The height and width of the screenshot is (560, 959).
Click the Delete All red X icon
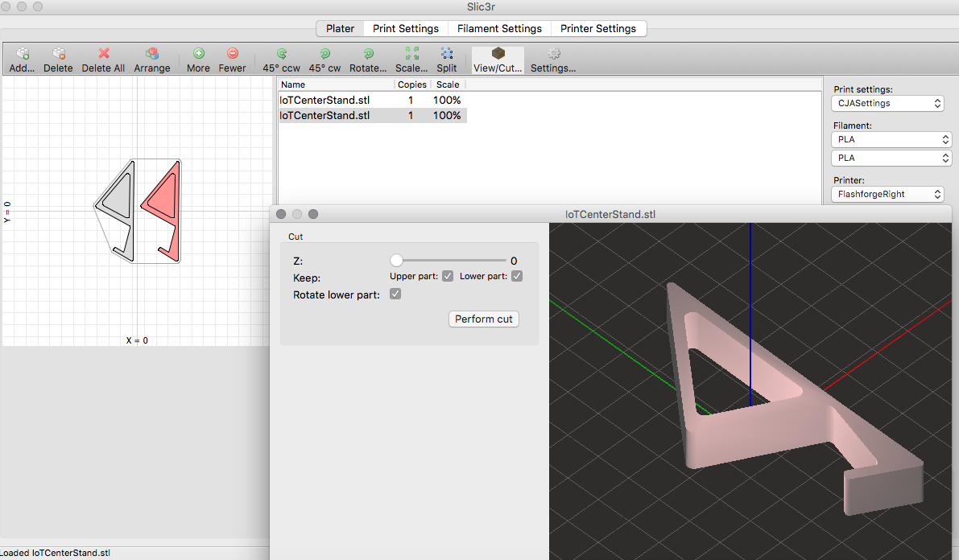click(x=103, y=54)
